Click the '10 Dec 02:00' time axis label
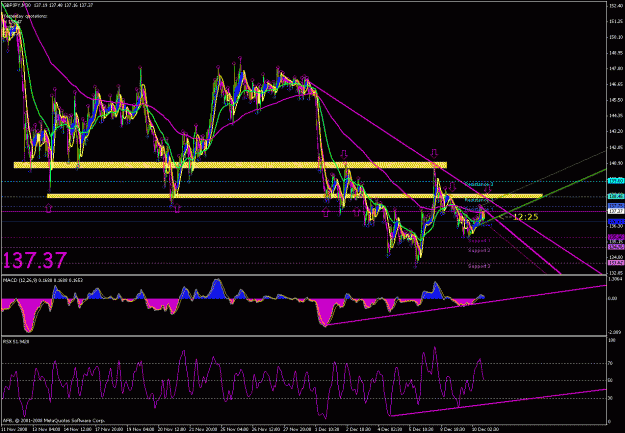 click(x=485, y=429)
